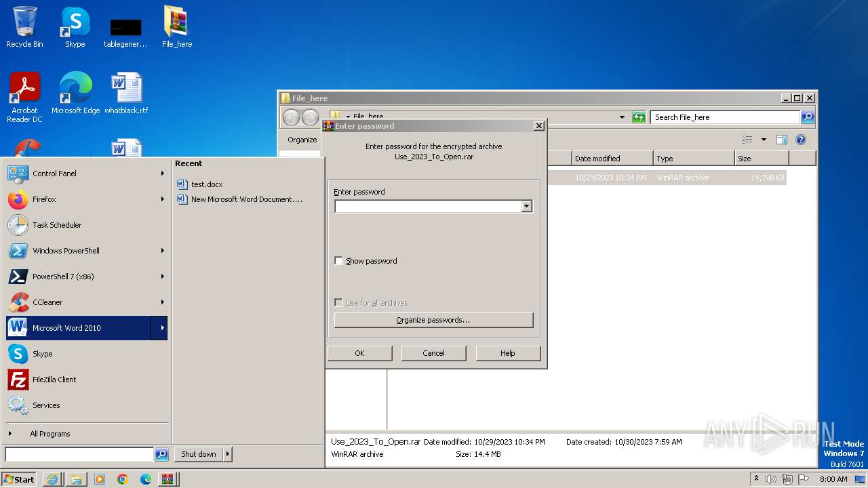The width and height of the screenshot is (868, 488).
Task: Expand Windows PowerShell submenu arrow
Action: click(162, 251)
